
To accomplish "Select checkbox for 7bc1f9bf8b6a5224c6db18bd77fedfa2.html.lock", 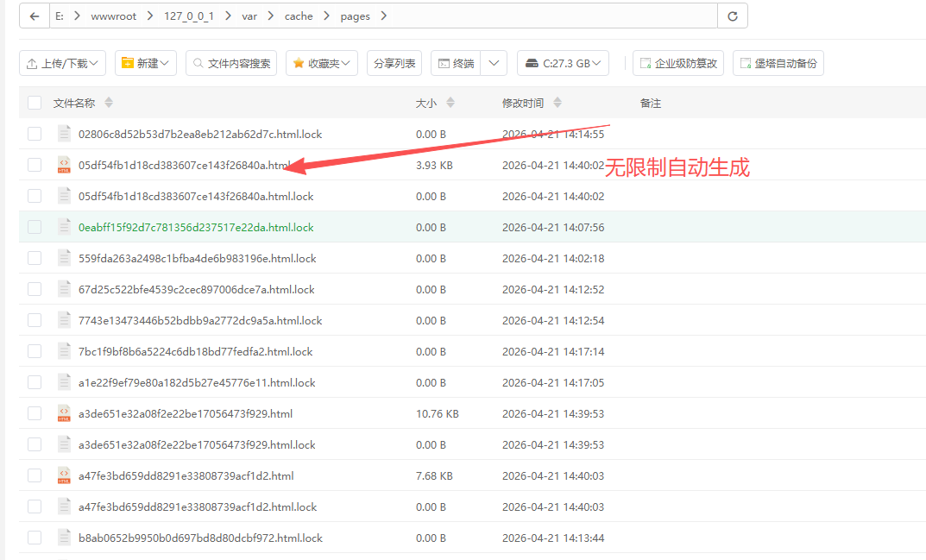I will point(35,351).
